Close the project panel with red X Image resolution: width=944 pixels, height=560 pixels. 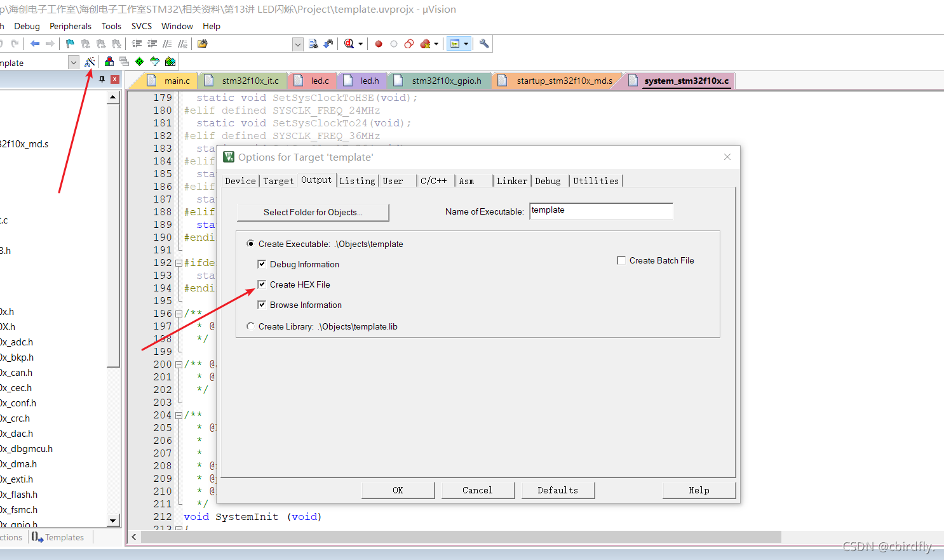pyautogui.click(x=115, y=79)
